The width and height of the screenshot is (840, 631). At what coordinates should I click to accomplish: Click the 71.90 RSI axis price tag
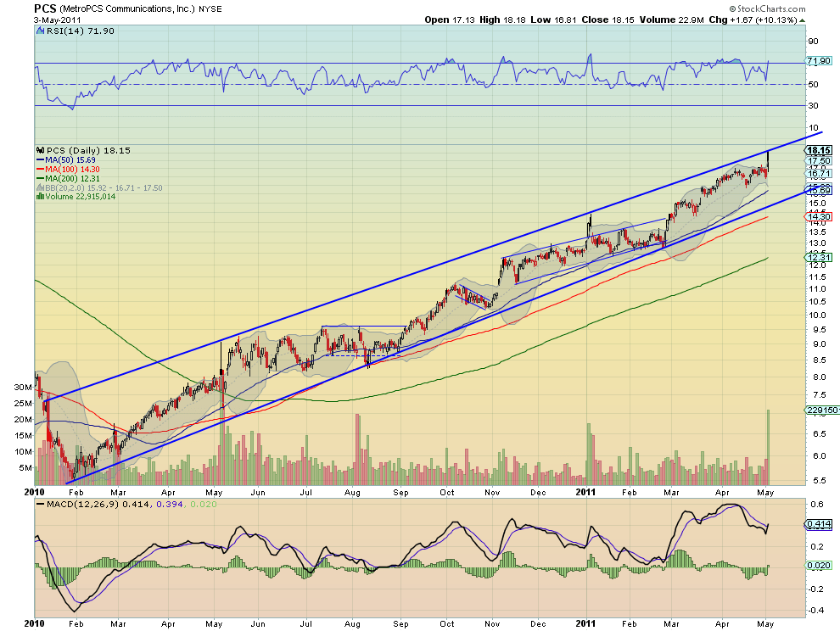click(x=819, y=61)
